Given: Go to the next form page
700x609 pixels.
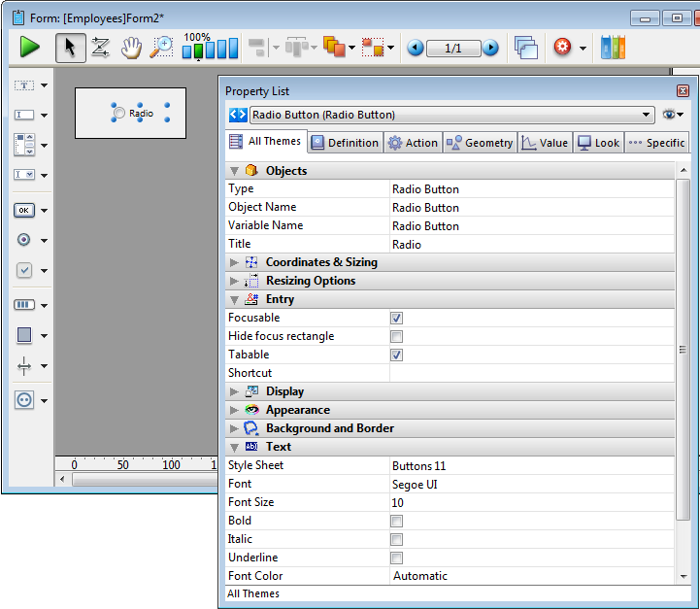Looking at the screenshot, I should click(491, 48).
